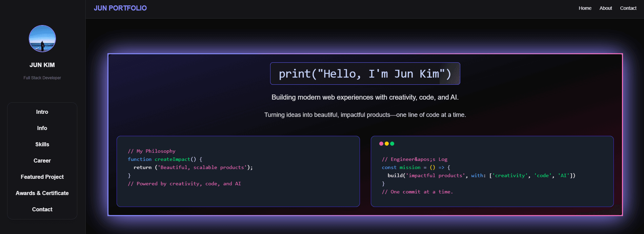Click the 'function createImpact()' code line
The width and height of the screenshot is (644, 234).
pyautogui.click(x=165, y=159)
